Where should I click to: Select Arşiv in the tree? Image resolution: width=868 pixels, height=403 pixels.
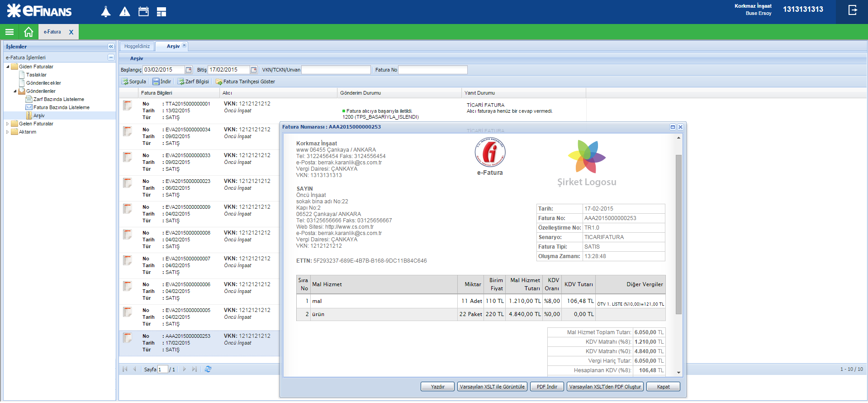pyautogui.click(x=39, y=115)
